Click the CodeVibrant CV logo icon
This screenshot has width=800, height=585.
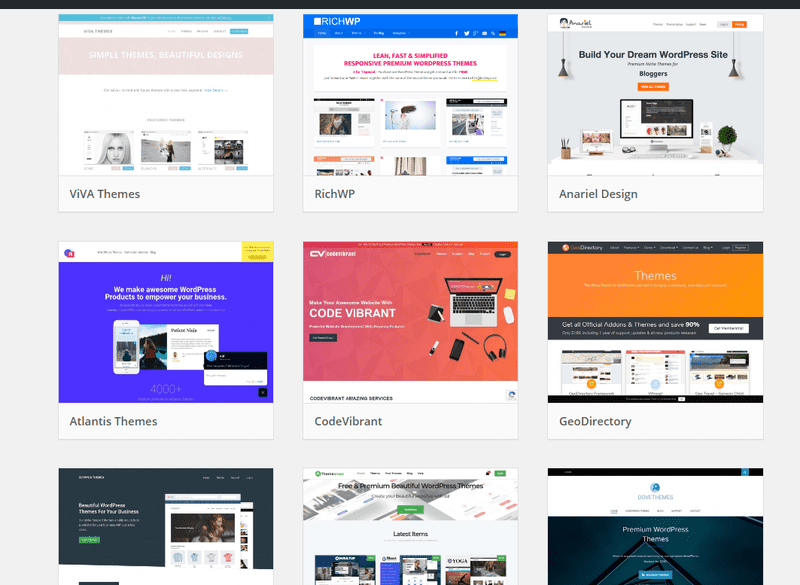(x=317, y=254)
